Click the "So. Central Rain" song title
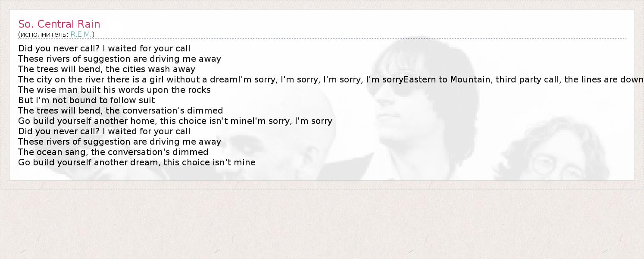 click(x=59, y=24)
